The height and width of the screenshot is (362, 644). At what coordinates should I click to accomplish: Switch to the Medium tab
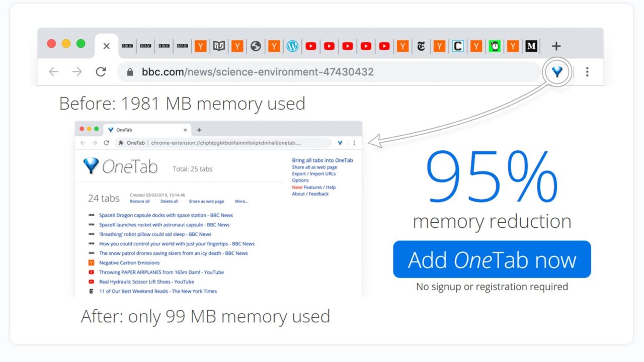click(x=531, y=46)
